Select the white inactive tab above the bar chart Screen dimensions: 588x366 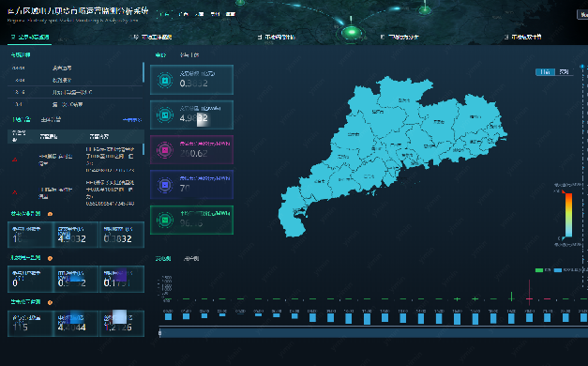pos(191,259)
